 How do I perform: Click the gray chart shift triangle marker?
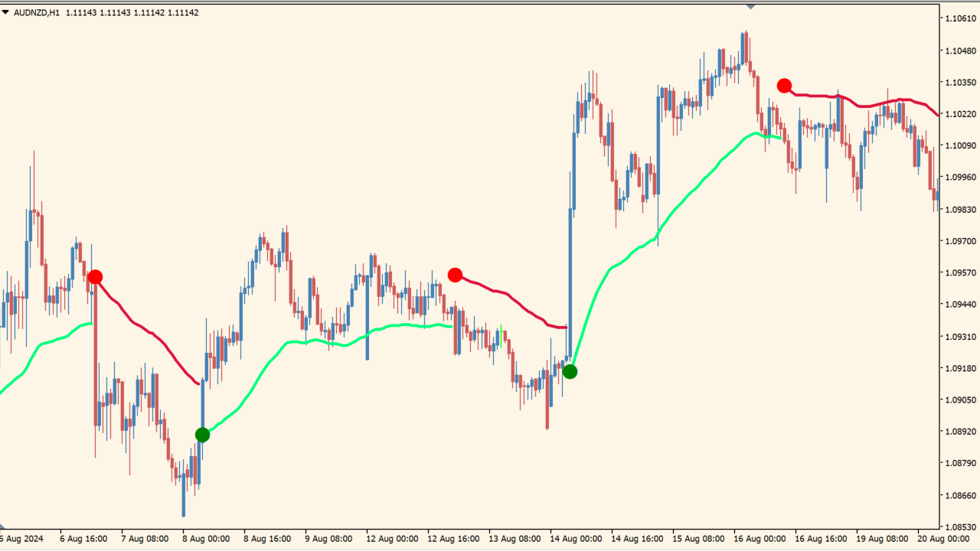pyautogui.click(x=751, y=6)
